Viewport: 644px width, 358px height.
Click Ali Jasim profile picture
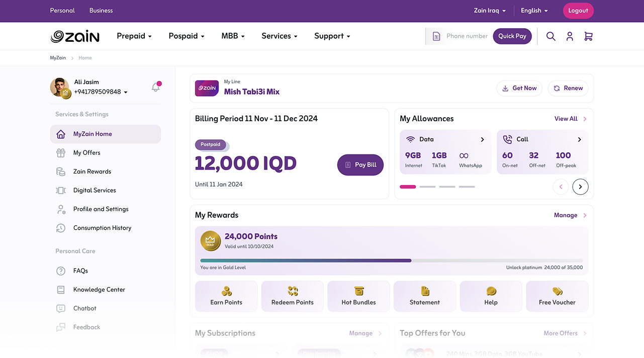click(x=59, y=87)
